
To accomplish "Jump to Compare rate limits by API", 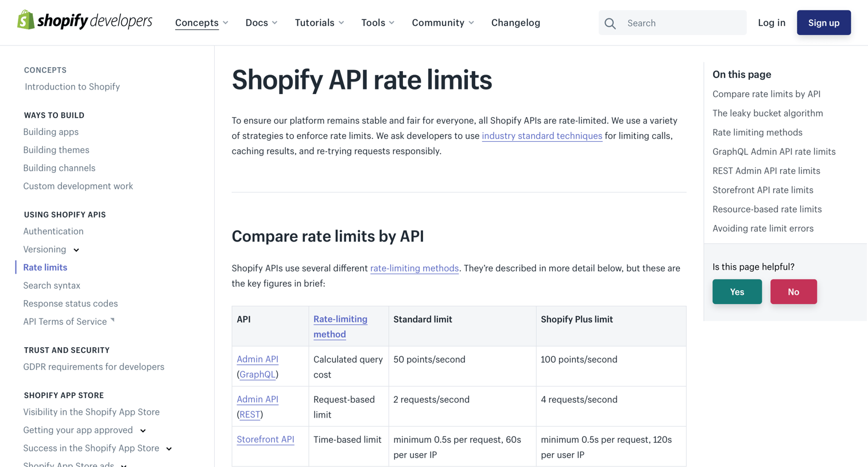I will (x=766, y=94).
